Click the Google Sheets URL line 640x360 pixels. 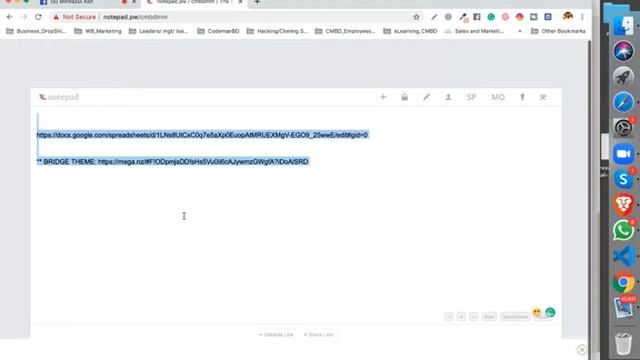202,135
